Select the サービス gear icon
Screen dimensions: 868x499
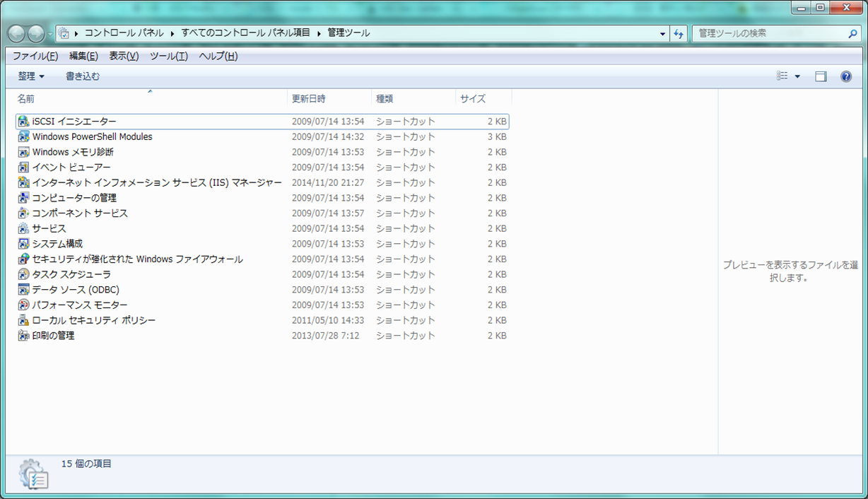pos(23,229)
